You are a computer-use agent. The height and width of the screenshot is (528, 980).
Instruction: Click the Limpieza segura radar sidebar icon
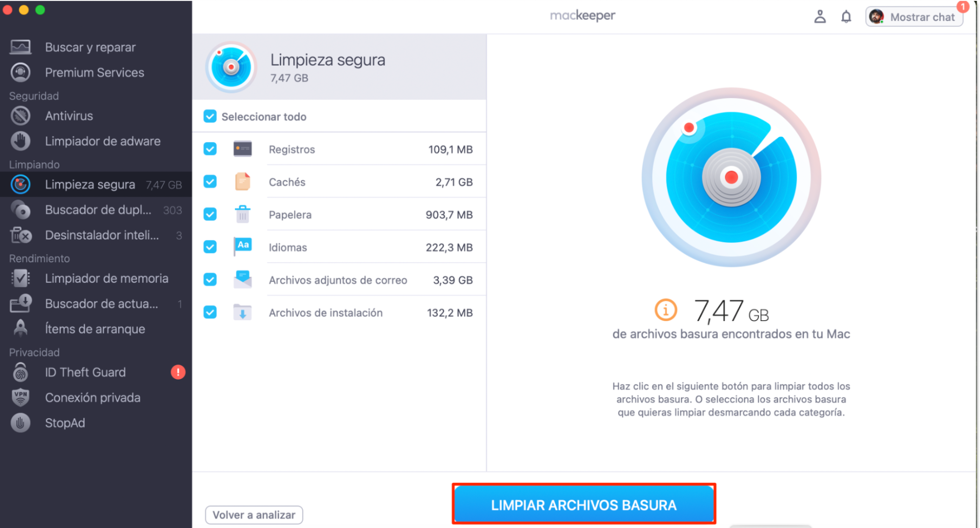coord(21,184)
